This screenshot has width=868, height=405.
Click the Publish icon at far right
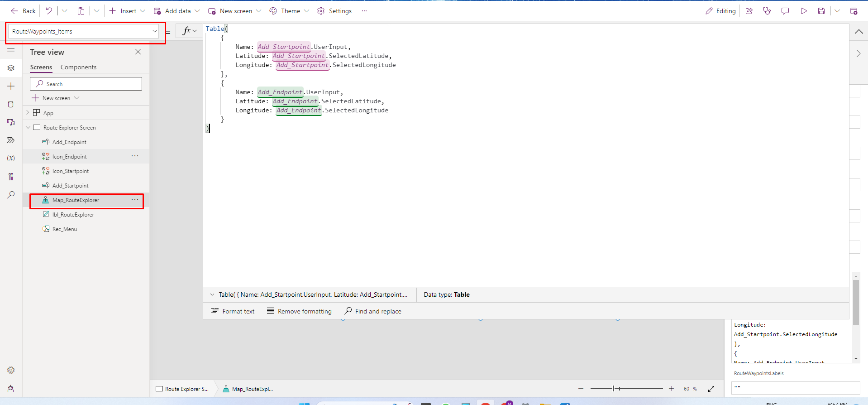coord(854,11)
